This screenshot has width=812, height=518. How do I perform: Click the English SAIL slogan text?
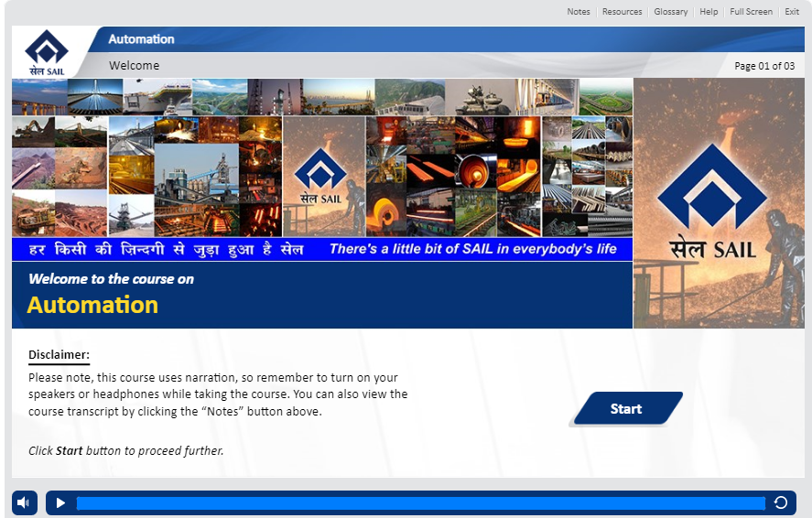[473, 249]
